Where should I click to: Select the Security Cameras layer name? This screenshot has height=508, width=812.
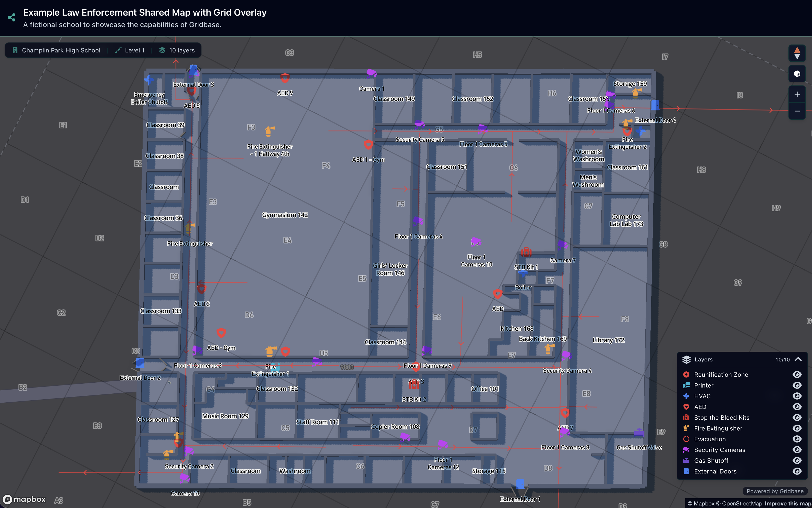pyautogui.click(x=720, y=449)
